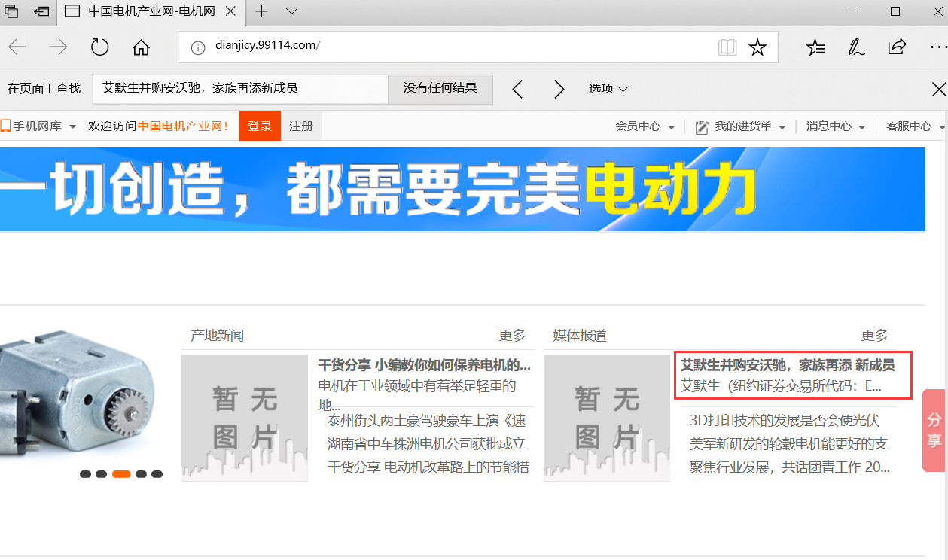Click the 产地新闻 section heading
Screen dimensions: 948x560
[217, 336]
